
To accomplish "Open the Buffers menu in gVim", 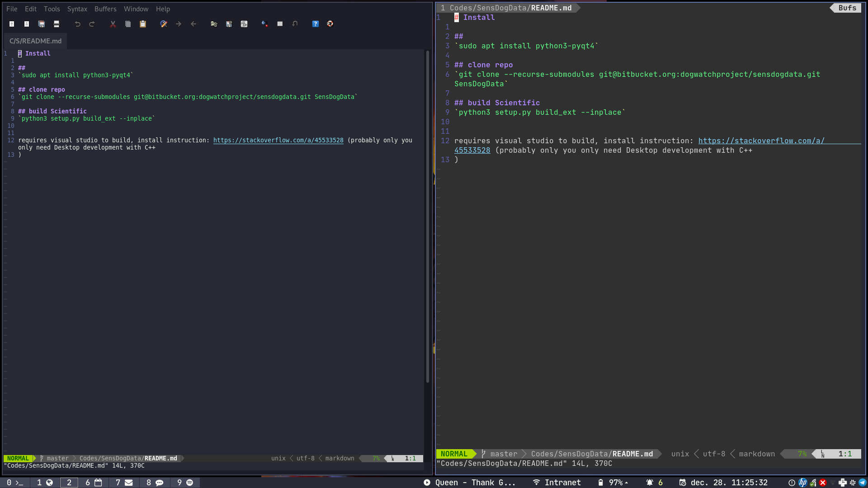I will (x=105, y=9).
